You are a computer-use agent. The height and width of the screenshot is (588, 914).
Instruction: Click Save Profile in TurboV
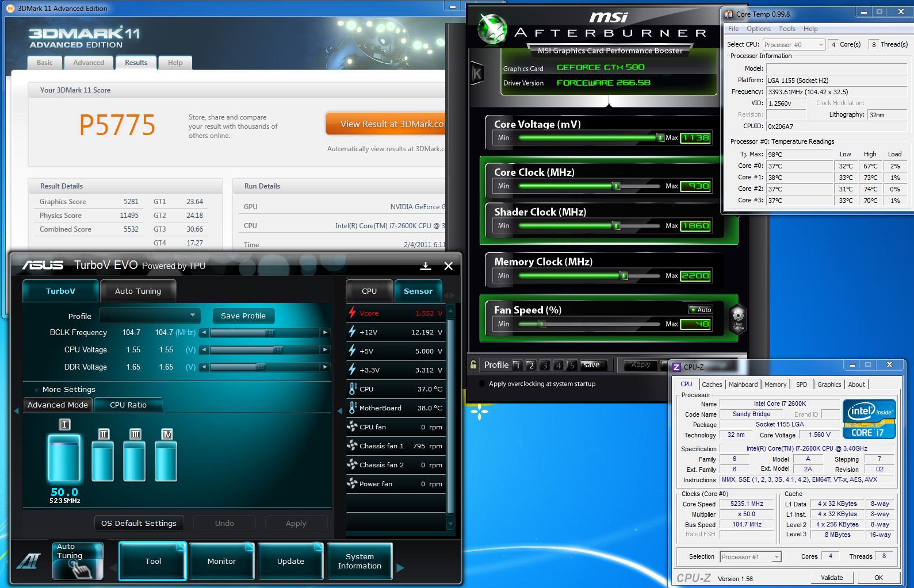tap(243, 316)
